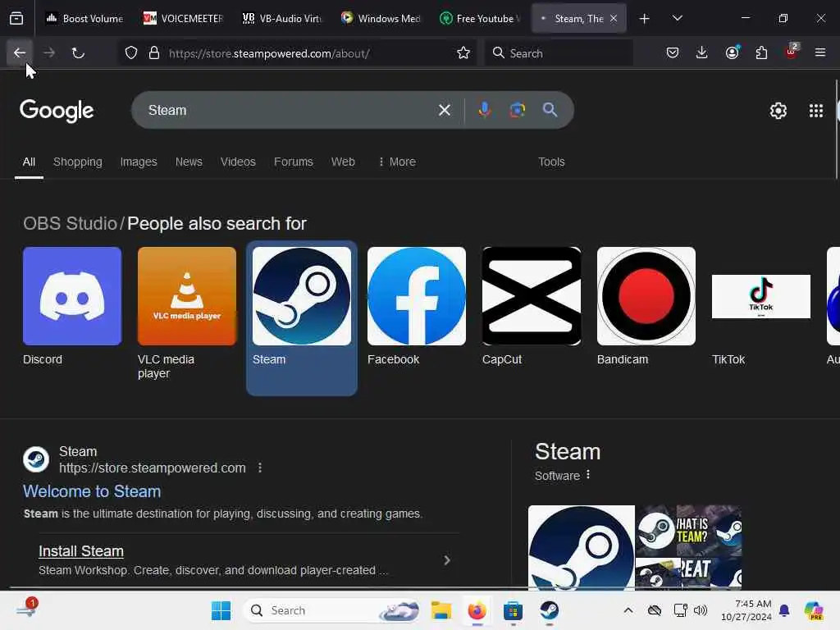Click the browser forward arrow
The height and width of the screenshot is (630, 840).
pos(48,53)
